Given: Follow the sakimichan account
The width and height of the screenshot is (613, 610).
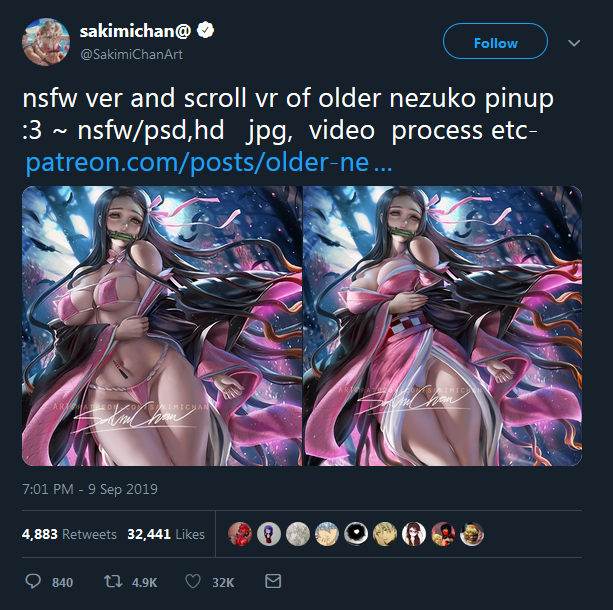Looking at the screenshot, I should (x=495, y=41).
